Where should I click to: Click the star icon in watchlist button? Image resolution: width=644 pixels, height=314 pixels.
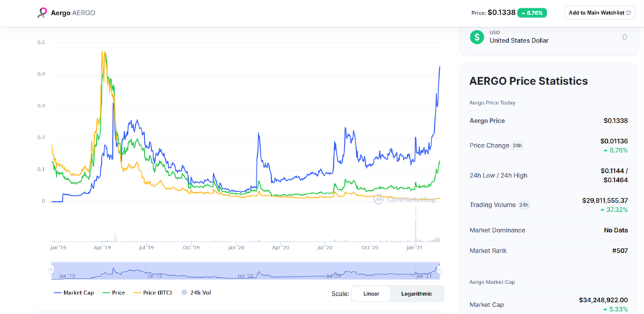628,13
